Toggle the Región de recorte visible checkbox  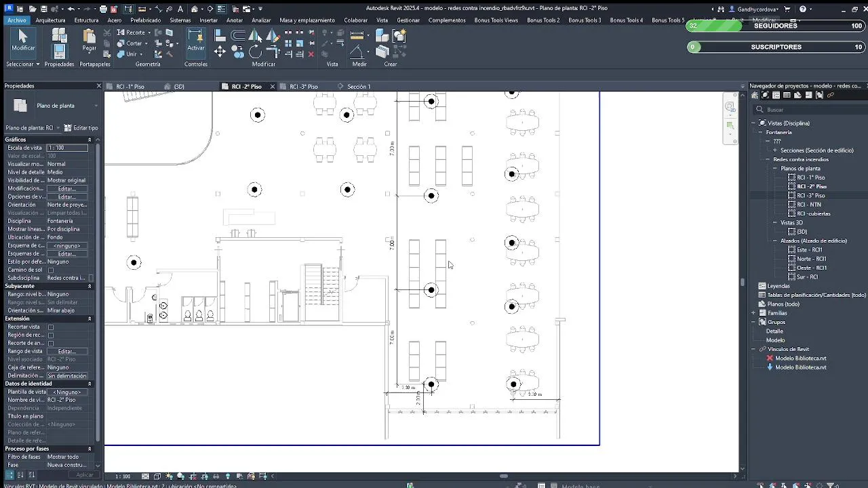[x=51, y=335]
